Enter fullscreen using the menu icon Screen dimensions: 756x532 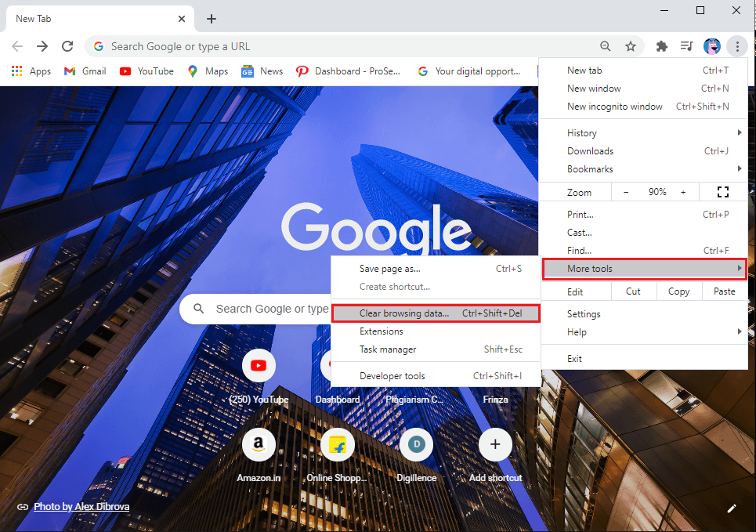pos(722,191)
